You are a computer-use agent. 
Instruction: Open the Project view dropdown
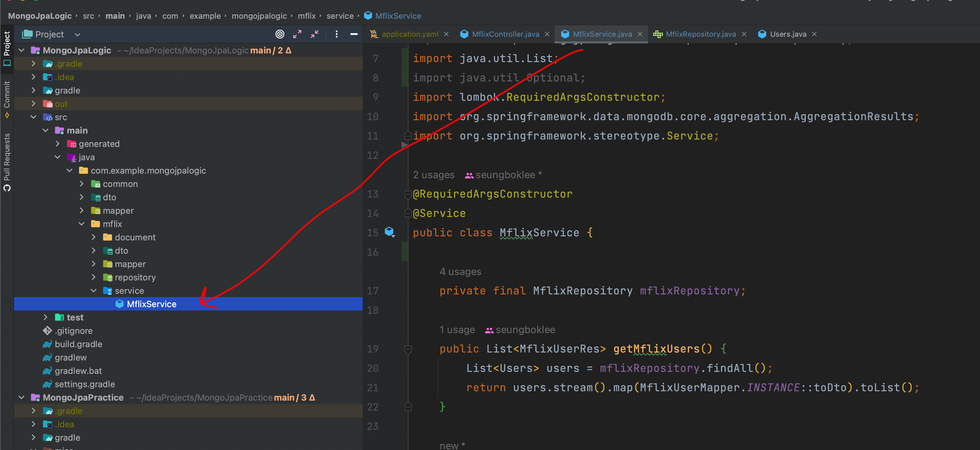pos(77,35)
